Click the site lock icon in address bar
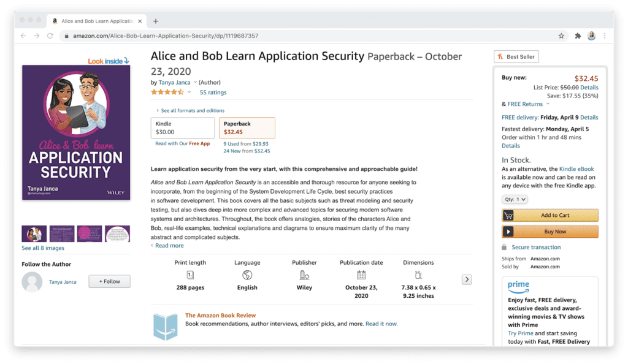 [x=66, y=36]
